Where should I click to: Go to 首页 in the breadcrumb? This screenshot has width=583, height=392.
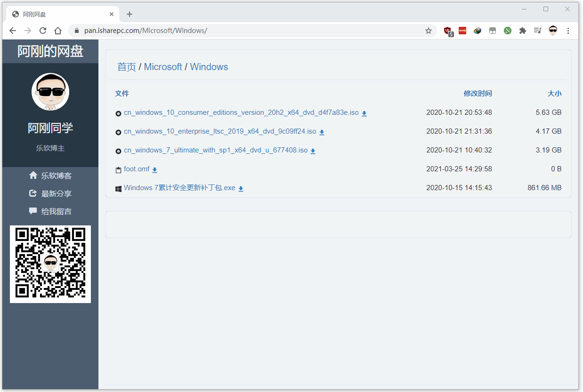point(127,67)
